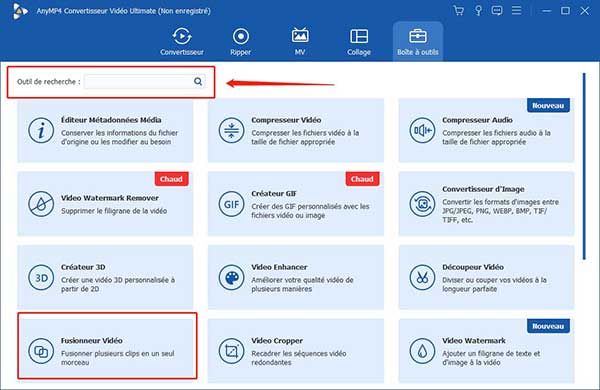Viewport: 600px width, 390px height.
Task: Open the feedback chat icon
Action: [x=497, y=11]
